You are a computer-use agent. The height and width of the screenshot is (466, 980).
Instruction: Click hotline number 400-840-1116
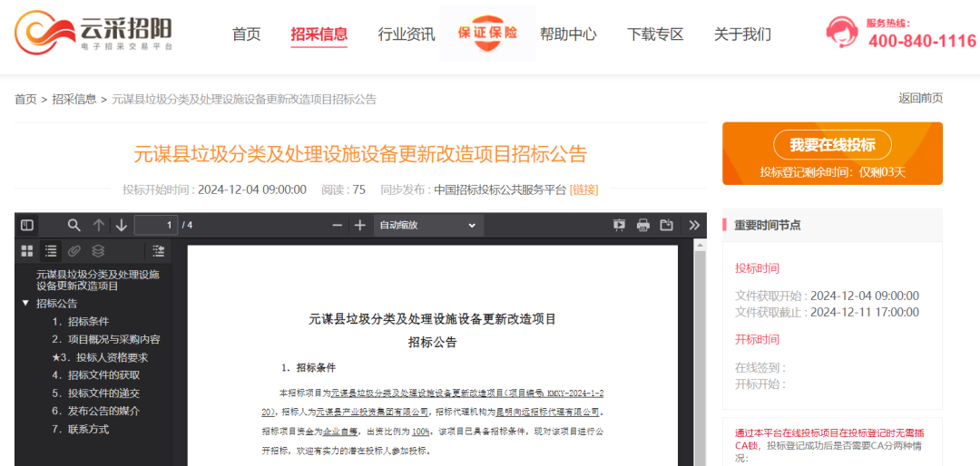click(922, 41)
